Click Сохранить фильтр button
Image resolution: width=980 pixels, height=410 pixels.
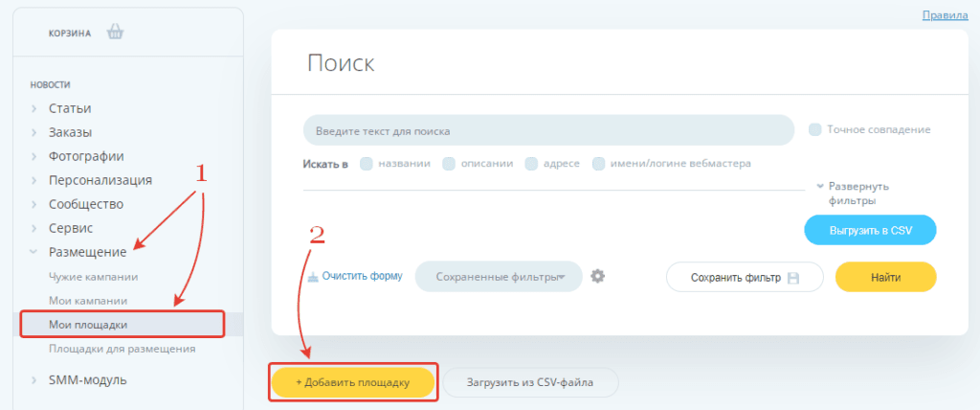click(745, 277)
